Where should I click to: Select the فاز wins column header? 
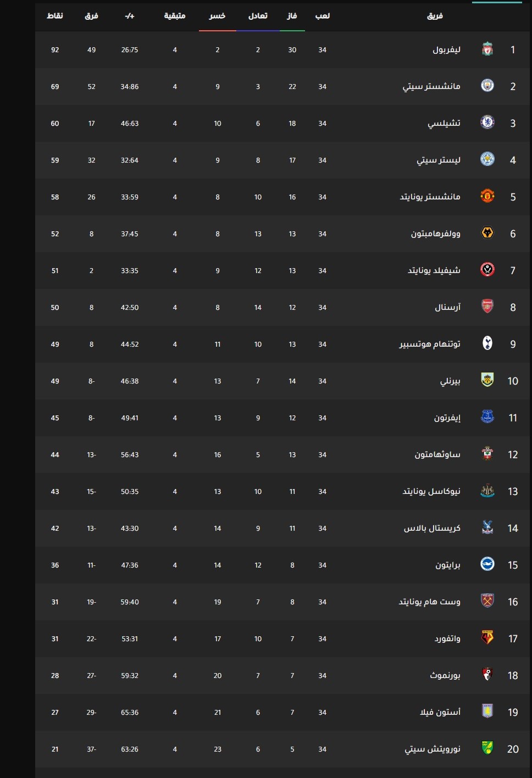(292, 16)
